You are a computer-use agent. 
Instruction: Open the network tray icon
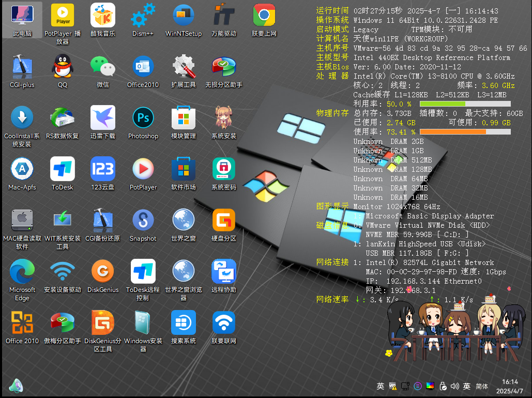click(405, 386)
